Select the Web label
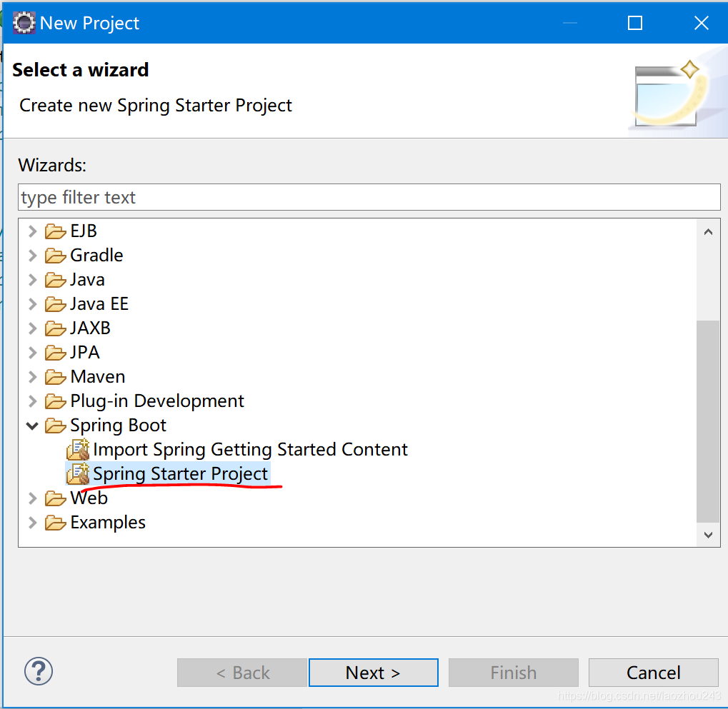This screenshot has height=709, width=728. click(89, 498)
